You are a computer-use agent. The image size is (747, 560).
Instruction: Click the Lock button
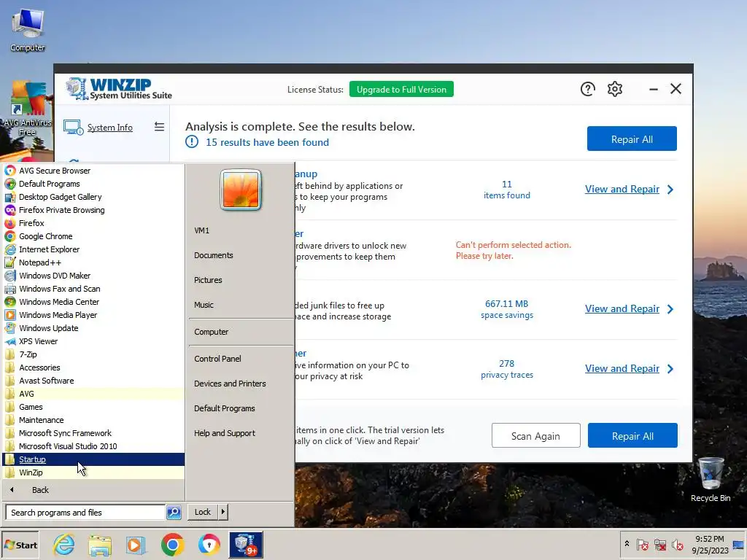[x=203, y=512]
